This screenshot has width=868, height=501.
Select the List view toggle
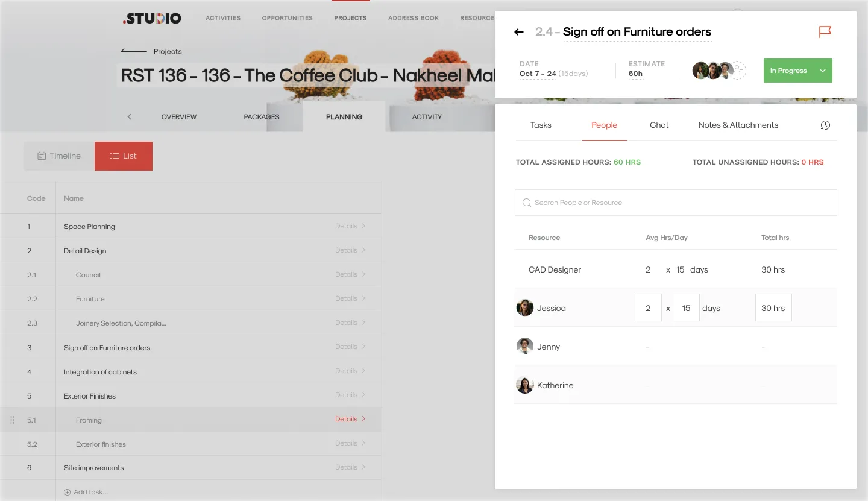click(124, 156)
